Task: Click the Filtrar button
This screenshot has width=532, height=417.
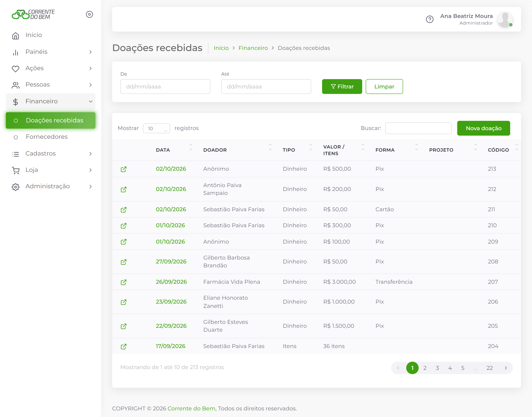Action: [342, 87]
